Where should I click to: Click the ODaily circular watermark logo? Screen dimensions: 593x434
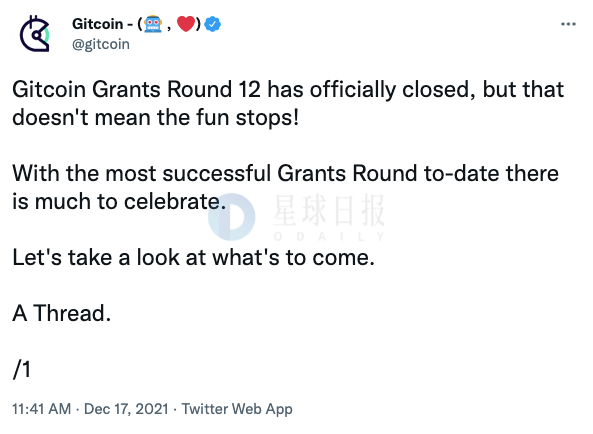(x=232, y=217)
